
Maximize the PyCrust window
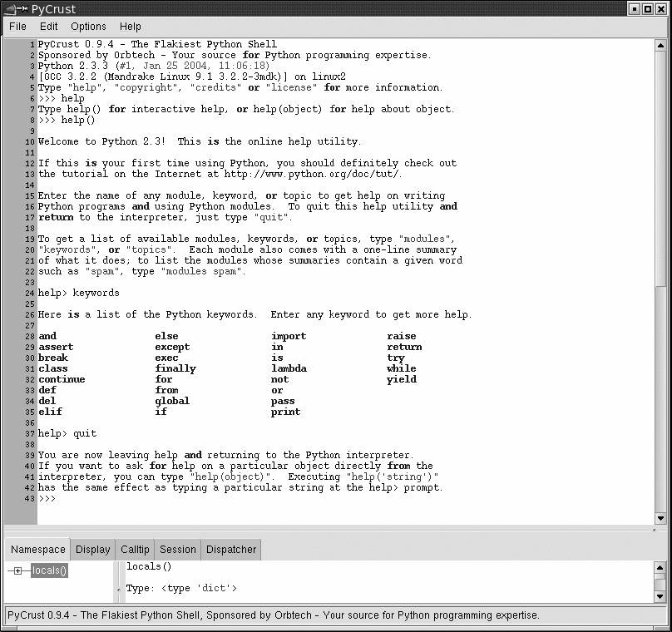[x=648, y=9]
